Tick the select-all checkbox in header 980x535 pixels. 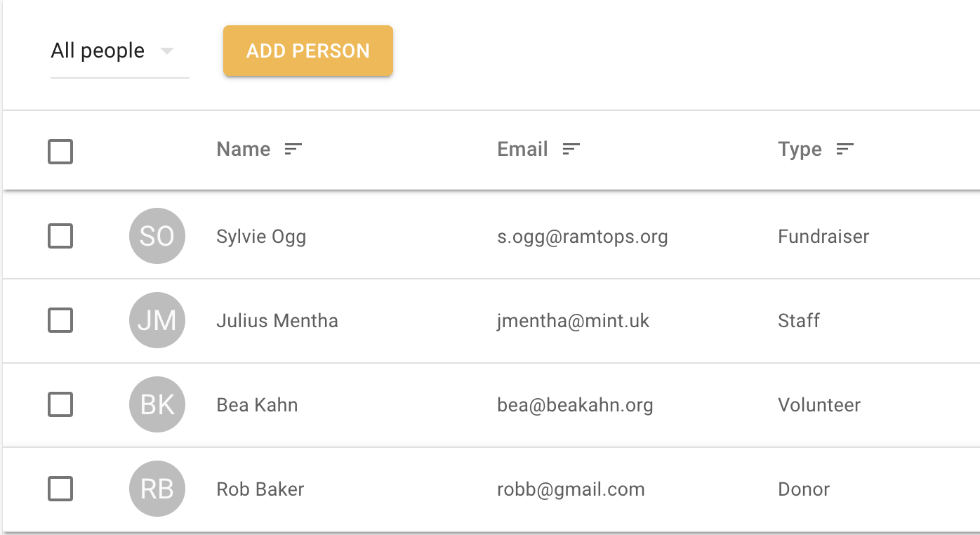(60, 152)
